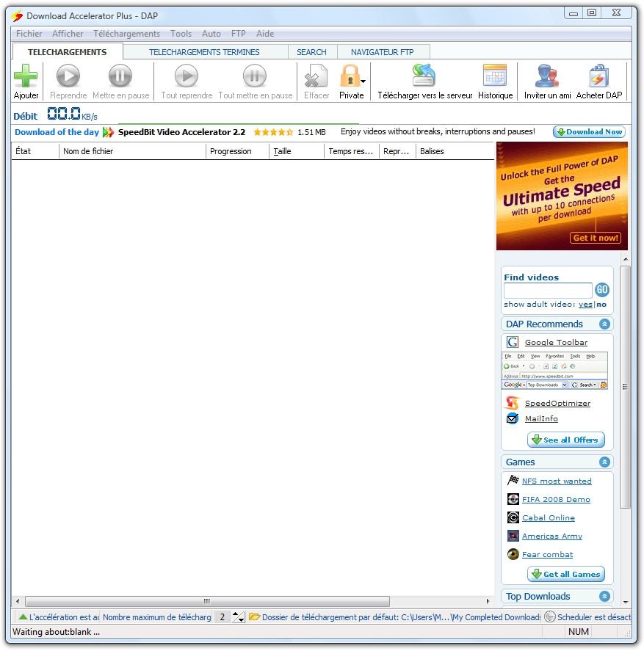This screenshot has height=651, width=644.
Task: Click the Tout mettre en pause icon
Action: (x=253, y=76)
